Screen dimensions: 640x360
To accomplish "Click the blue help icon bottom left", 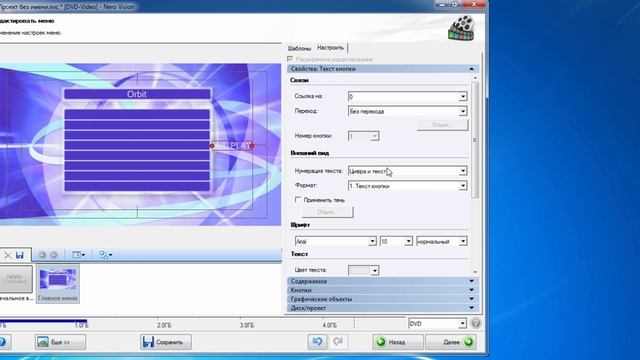I will [x=3, y=342].
